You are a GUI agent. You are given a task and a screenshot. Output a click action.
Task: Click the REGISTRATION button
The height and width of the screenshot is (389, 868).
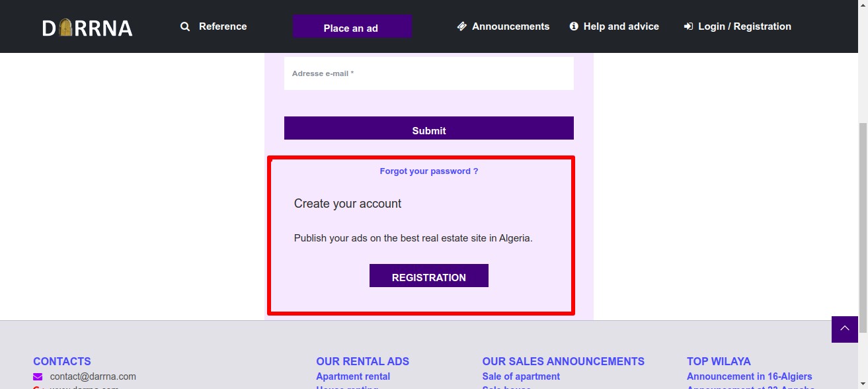pos(429,276)
